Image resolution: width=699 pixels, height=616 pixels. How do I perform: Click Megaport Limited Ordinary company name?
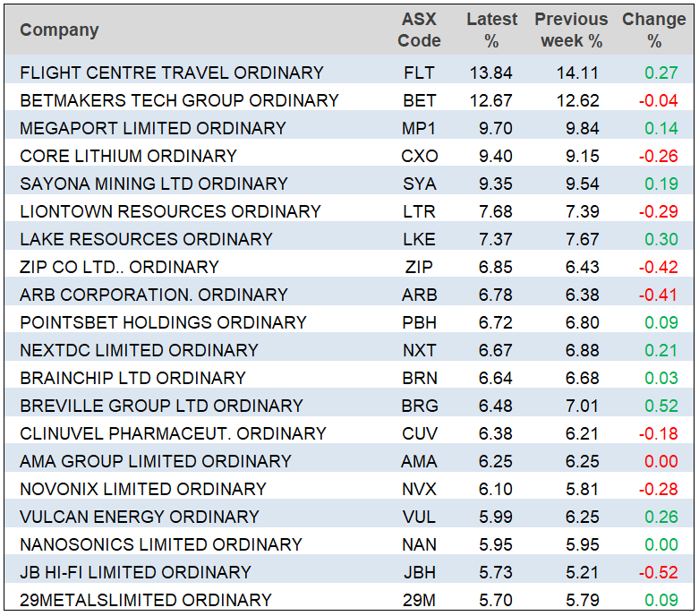click(x=153, y=128)
